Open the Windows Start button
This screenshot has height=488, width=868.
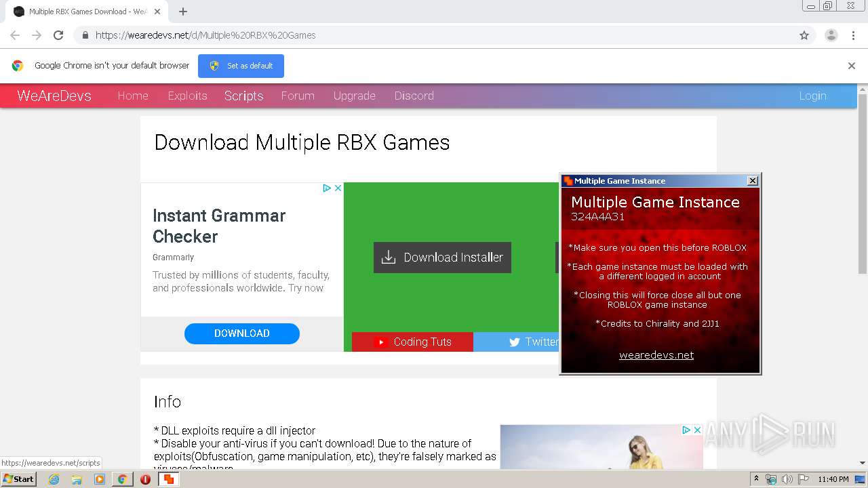click(19, 479)
